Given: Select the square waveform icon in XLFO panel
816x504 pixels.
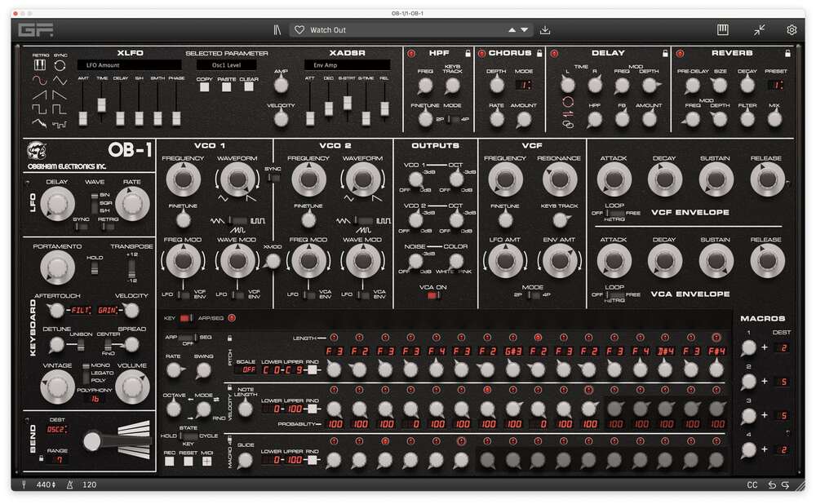Looking at the screenshot, I should 38,109.
